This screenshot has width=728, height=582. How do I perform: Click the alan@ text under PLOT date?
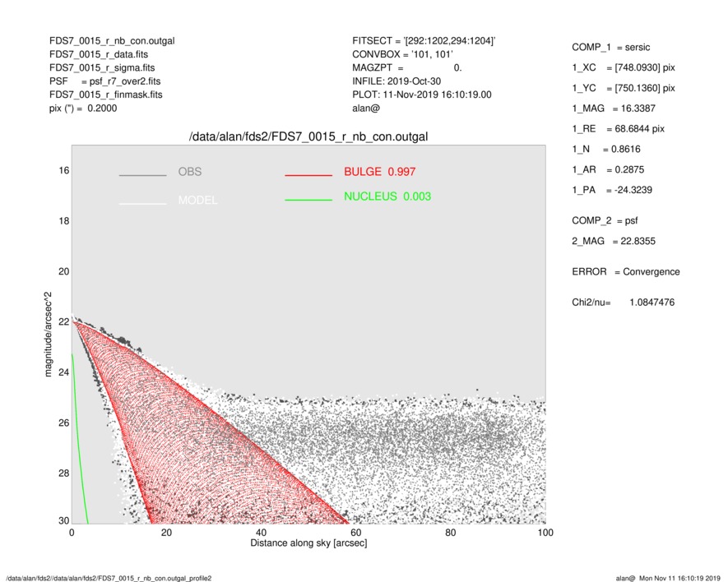[366, 109]
